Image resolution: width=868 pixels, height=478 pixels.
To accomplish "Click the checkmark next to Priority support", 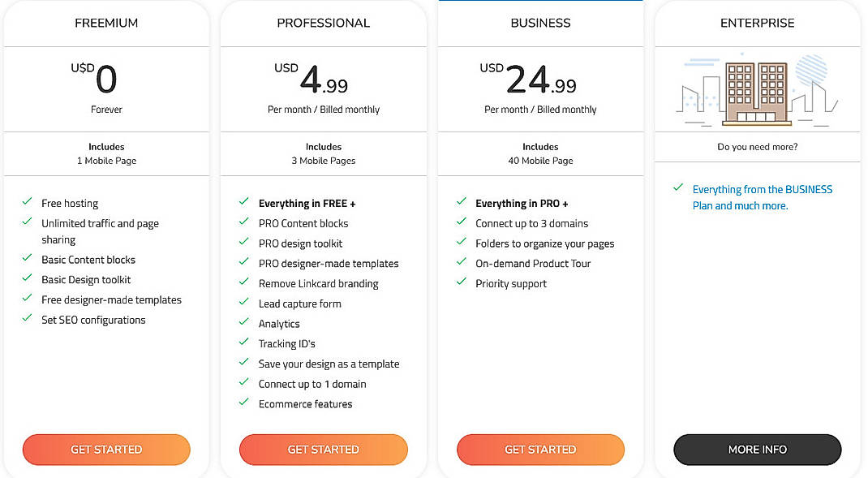I will tap(461, 283).
